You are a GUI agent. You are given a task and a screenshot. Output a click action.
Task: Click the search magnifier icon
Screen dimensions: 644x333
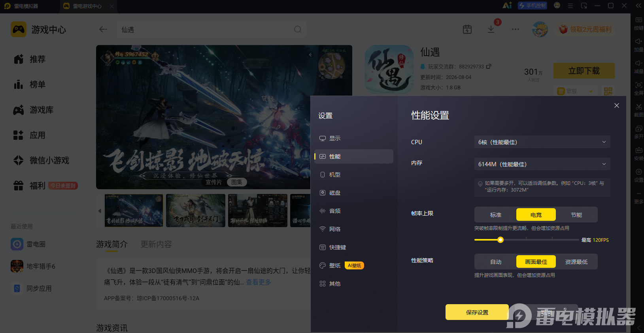tap(298, 29)
